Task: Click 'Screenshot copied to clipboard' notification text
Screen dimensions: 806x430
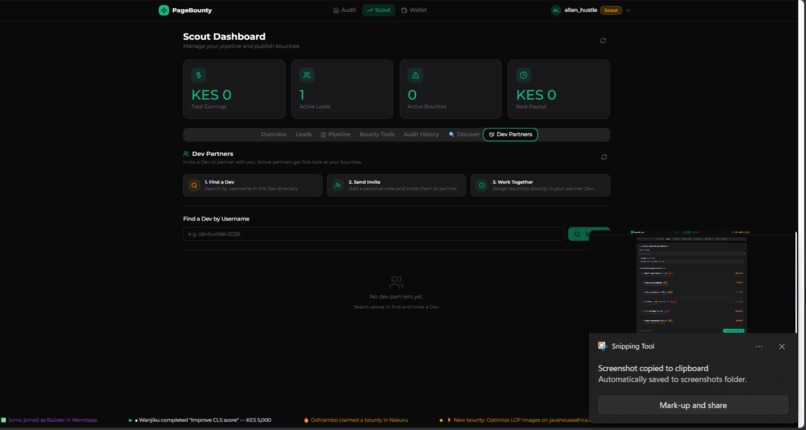Action: 653,368
